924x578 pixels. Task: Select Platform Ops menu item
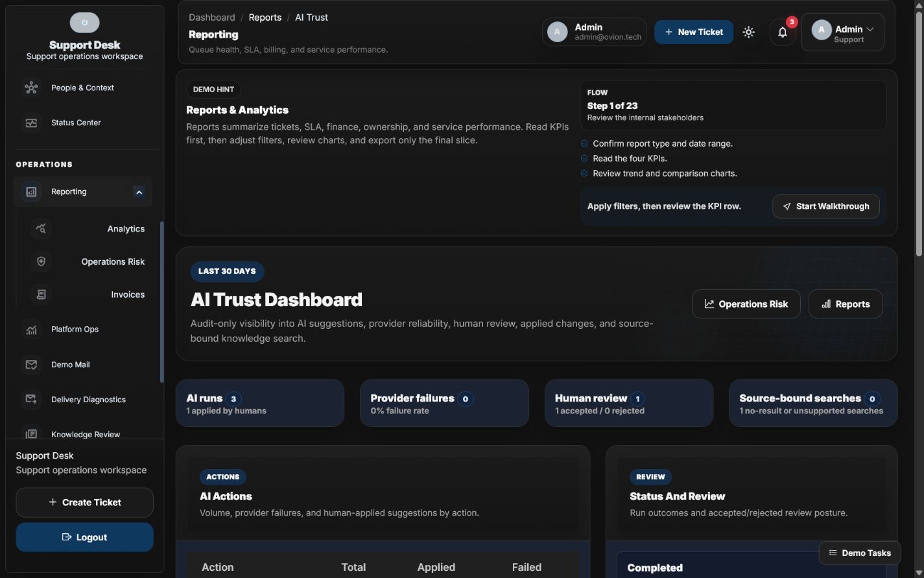tap(83, 330)
